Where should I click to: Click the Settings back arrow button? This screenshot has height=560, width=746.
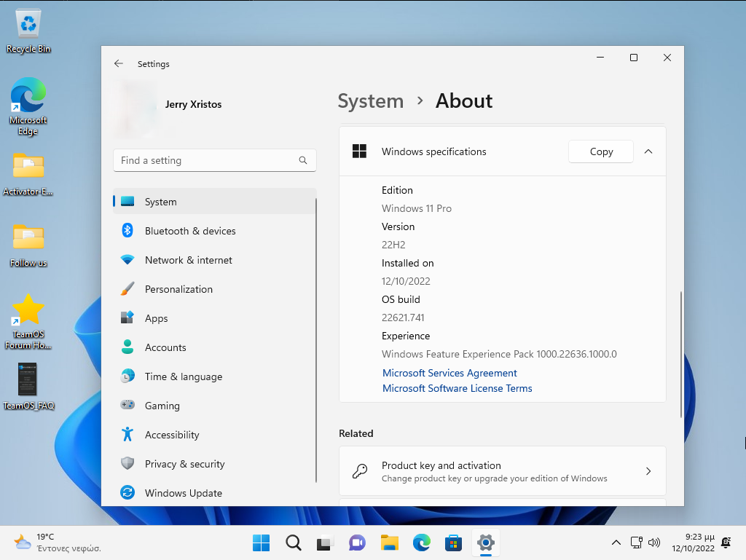pos(119,64)
